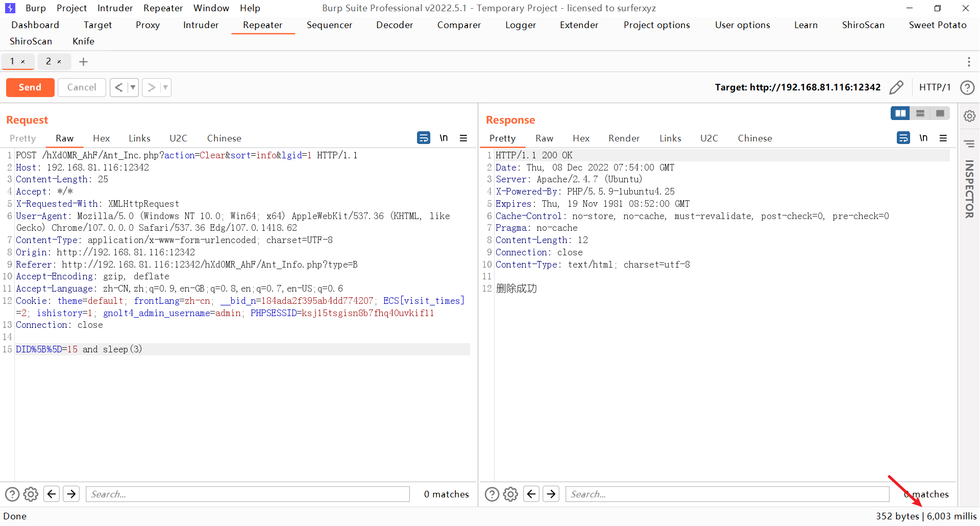Screen dimensions: 980x526
Task: Toggle request non-printable characters \n icon
Action: pos(444,138)
